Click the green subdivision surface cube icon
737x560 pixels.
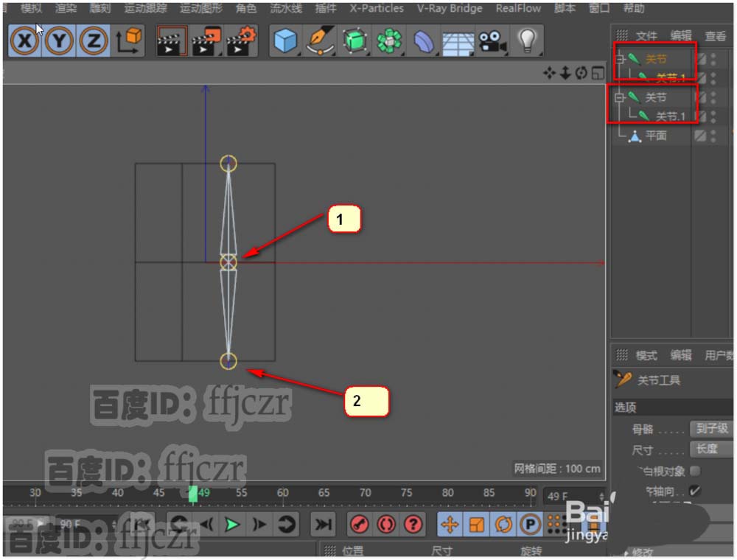point(355,41)
